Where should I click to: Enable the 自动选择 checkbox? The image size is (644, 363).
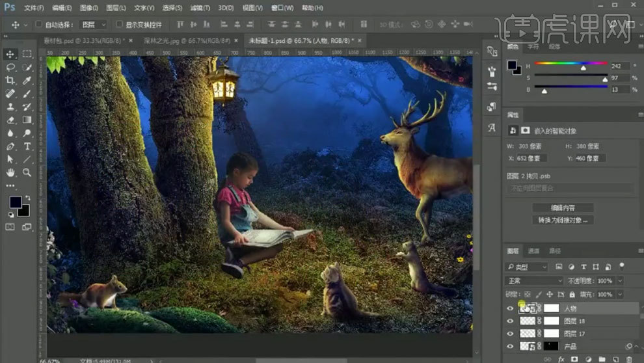click(38, 24)
